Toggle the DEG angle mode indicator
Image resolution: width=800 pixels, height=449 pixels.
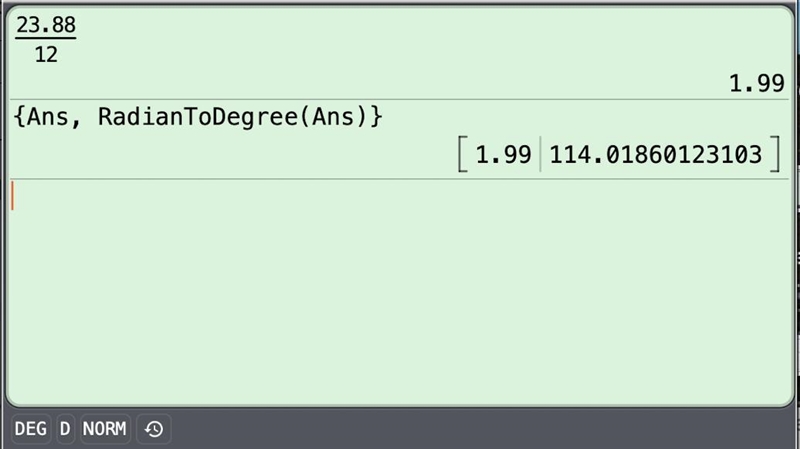(31, 429)
